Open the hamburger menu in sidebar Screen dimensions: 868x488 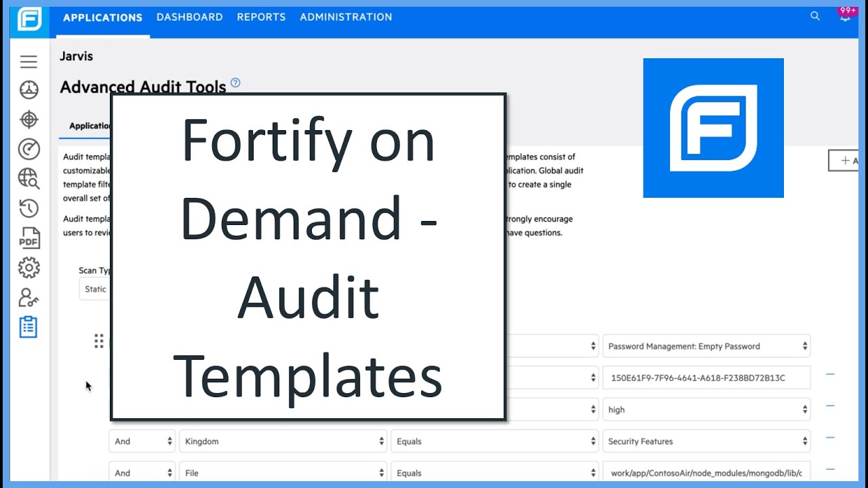tap(28, 62)
